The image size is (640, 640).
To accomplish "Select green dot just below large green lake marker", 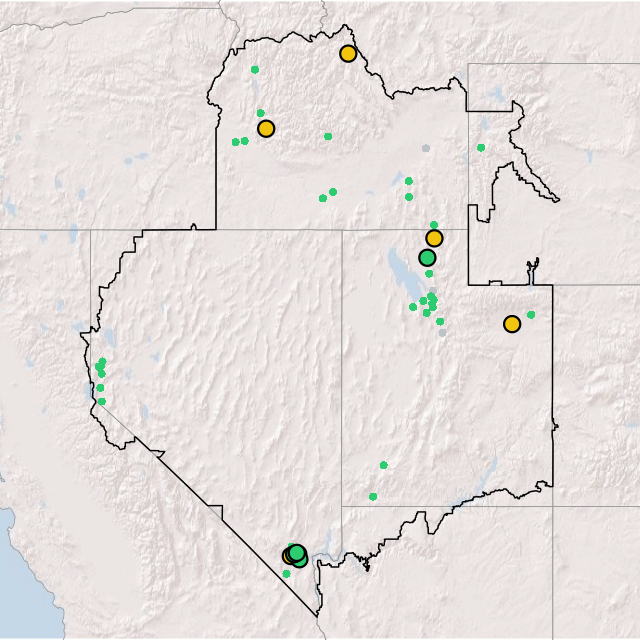I will (429, 274).
